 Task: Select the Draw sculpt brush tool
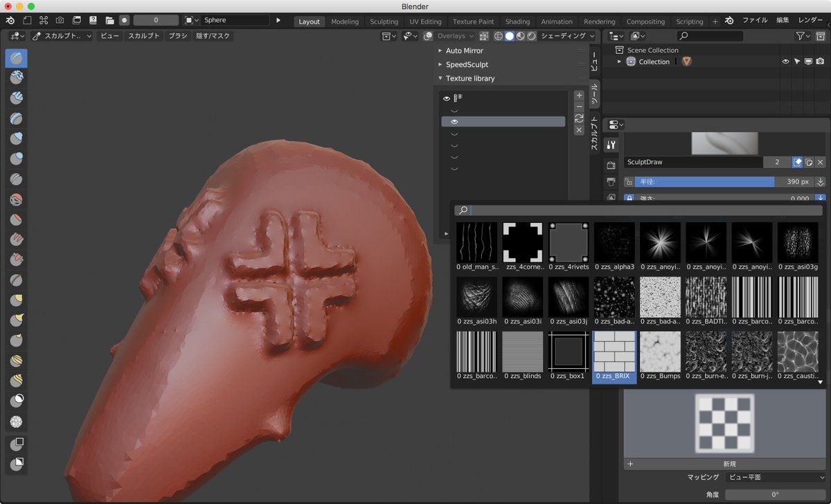click(x=17, y=58)
